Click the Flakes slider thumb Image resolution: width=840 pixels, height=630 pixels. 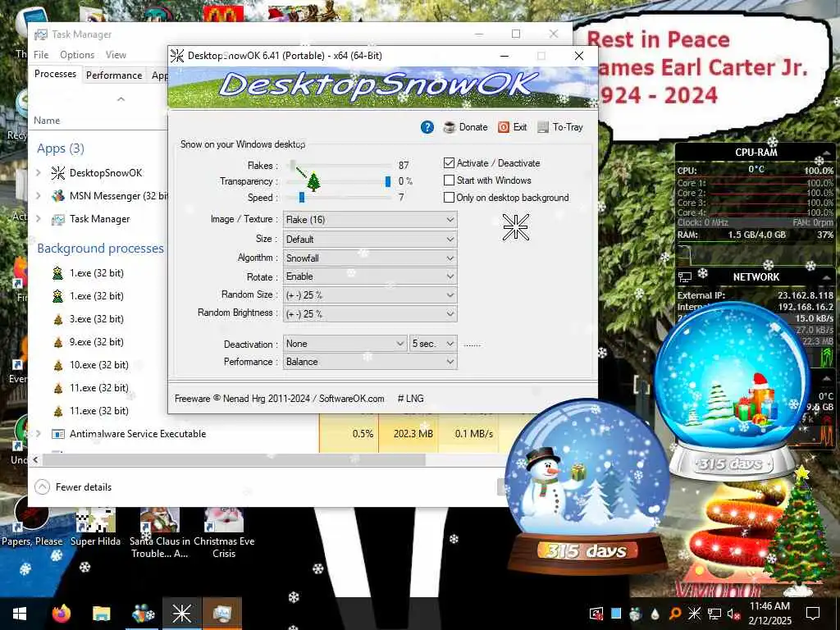coord(293,165)
